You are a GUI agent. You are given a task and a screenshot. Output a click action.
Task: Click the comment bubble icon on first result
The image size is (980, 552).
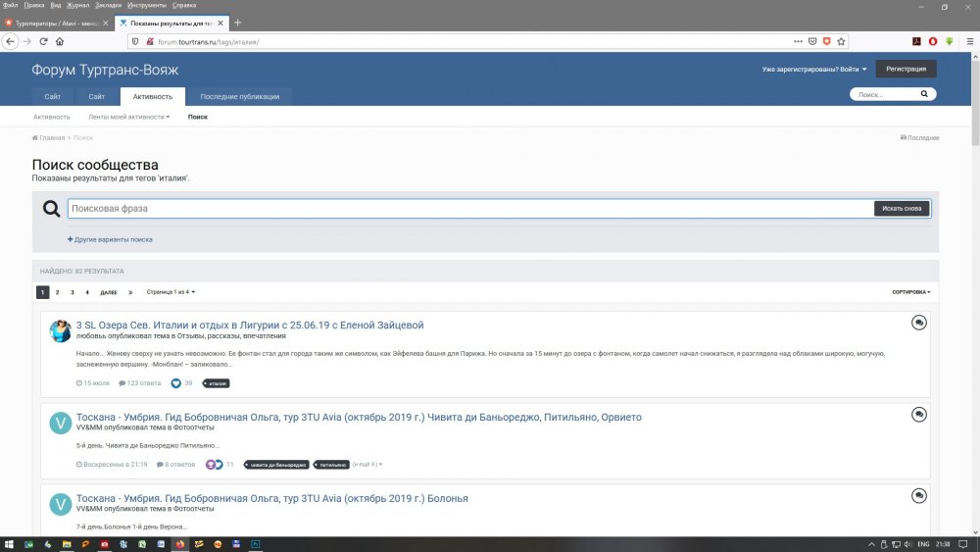pos(918,323)
